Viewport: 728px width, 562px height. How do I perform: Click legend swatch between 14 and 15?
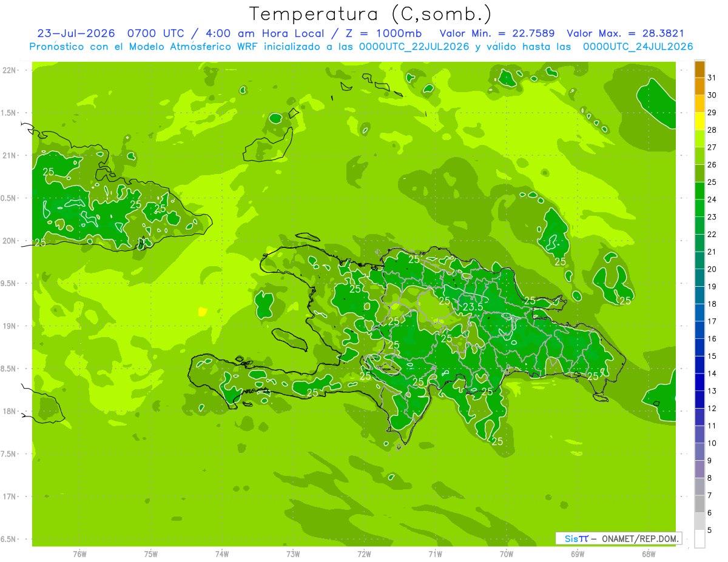(x=699, y=365)
